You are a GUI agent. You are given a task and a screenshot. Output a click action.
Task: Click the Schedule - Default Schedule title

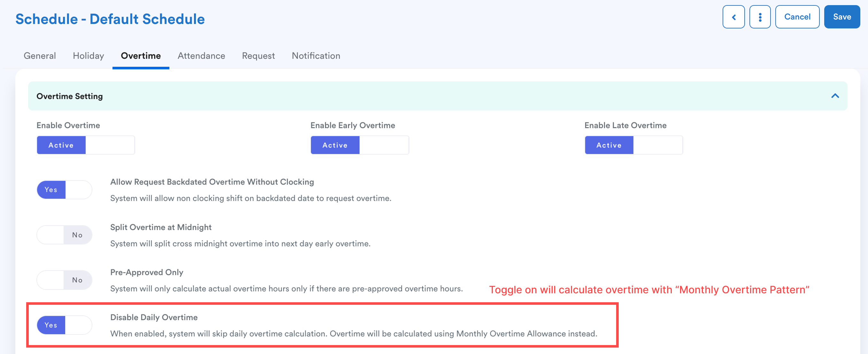point(110,19)
